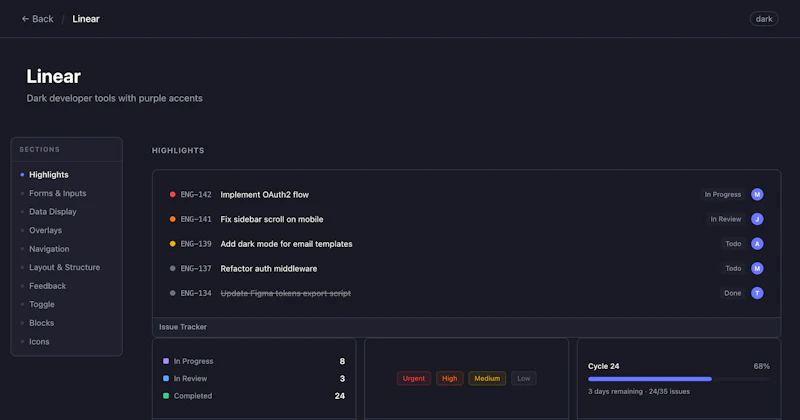This screenshot has width=800, height=420.
Task: Click the ENG-142 issue ID
Action: (x=196, y=194)
